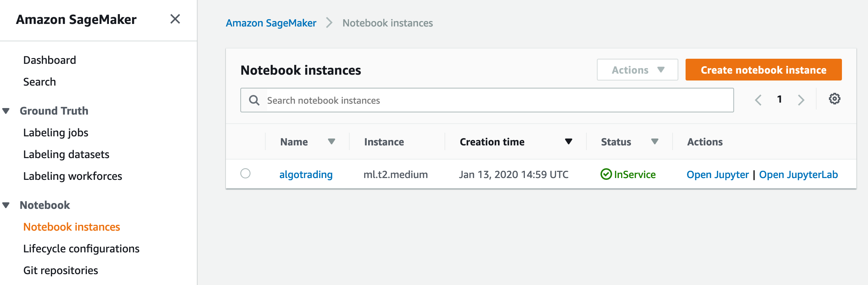Open table preferences gear icon
Image resolution: width=868 pixels, height=285 pixels.
834,99
